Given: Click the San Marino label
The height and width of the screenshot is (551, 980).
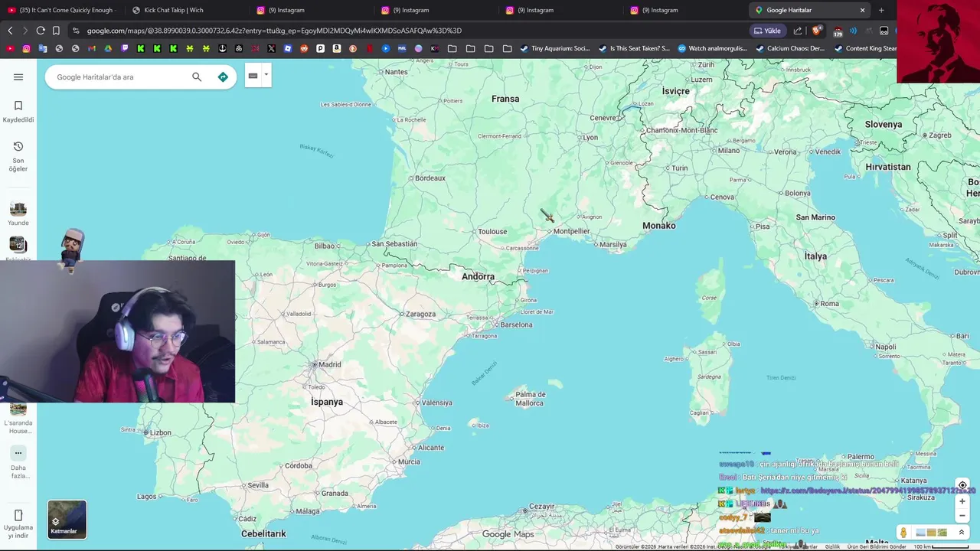Looking at the screenshot, I should [815, 217].
